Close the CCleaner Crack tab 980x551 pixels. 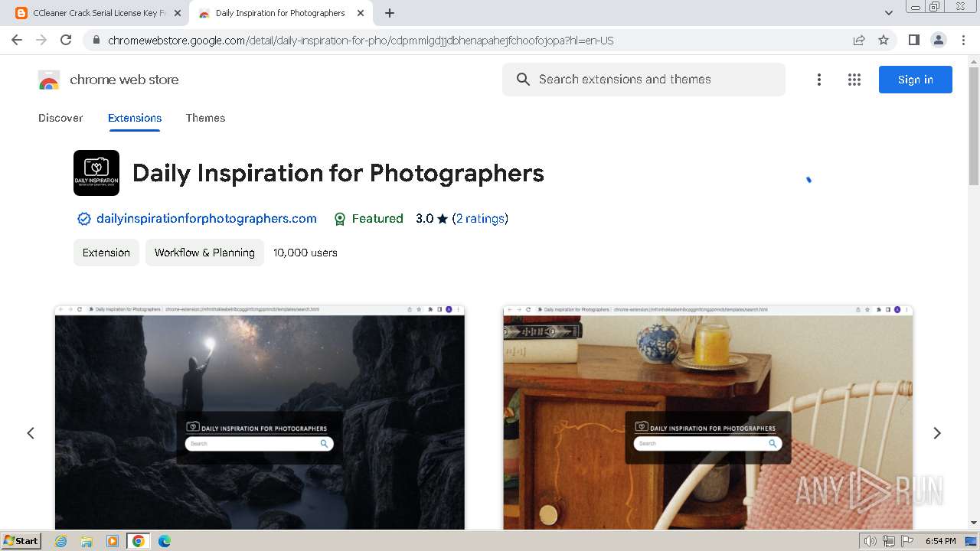[x=178, y=13]
